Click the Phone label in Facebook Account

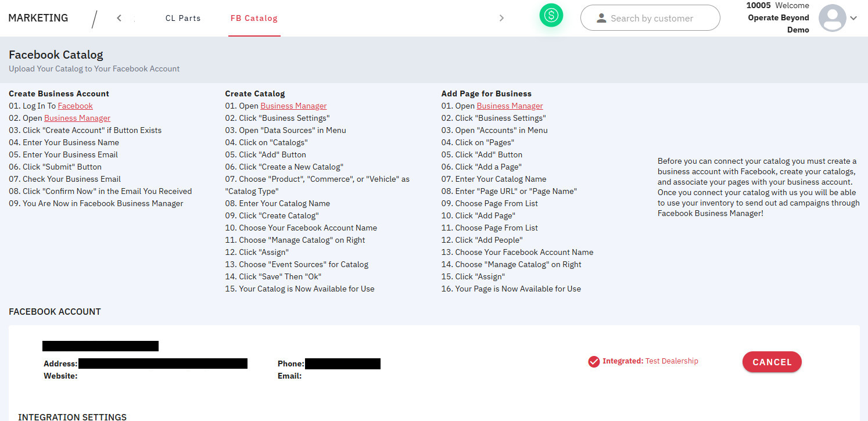coord(291,364)
